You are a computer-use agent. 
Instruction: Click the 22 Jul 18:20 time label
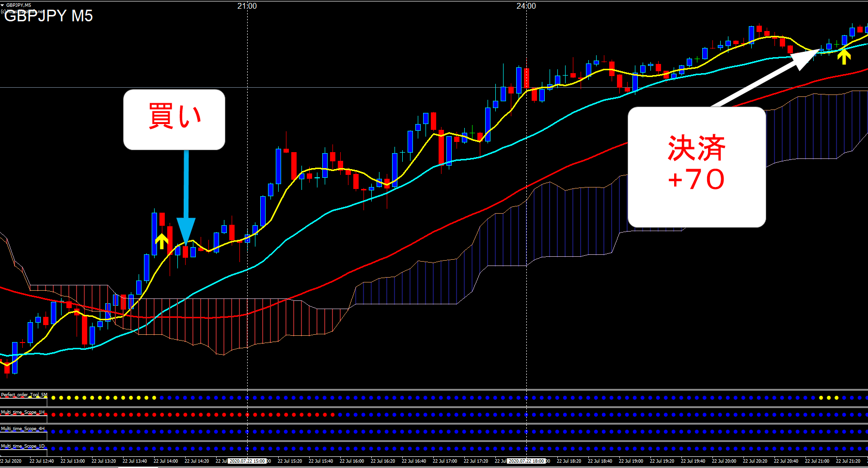(x=569, y=461)
